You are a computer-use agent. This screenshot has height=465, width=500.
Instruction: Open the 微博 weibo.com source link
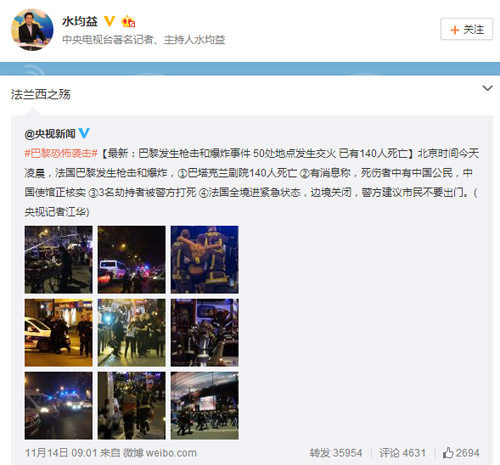160,453
